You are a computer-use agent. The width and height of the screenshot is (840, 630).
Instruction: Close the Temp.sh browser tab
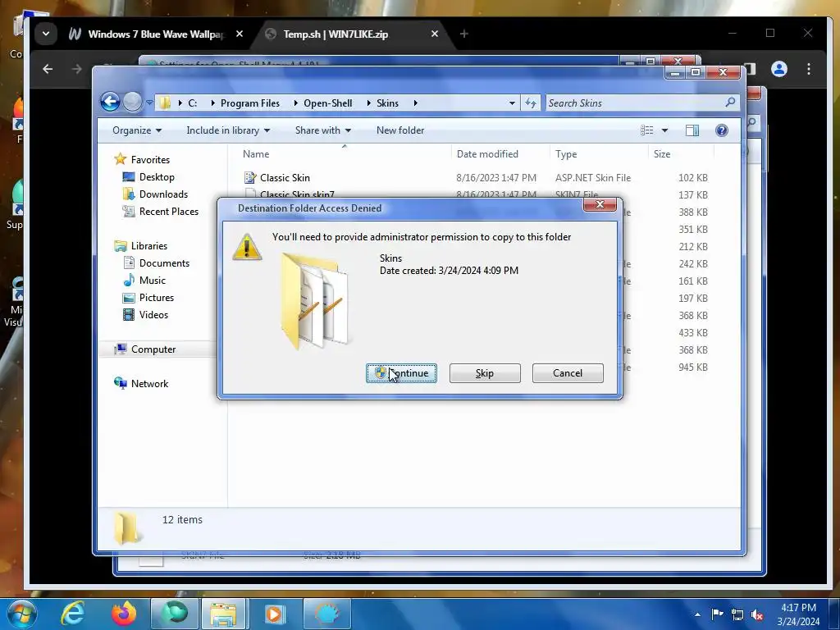point(435,34)
